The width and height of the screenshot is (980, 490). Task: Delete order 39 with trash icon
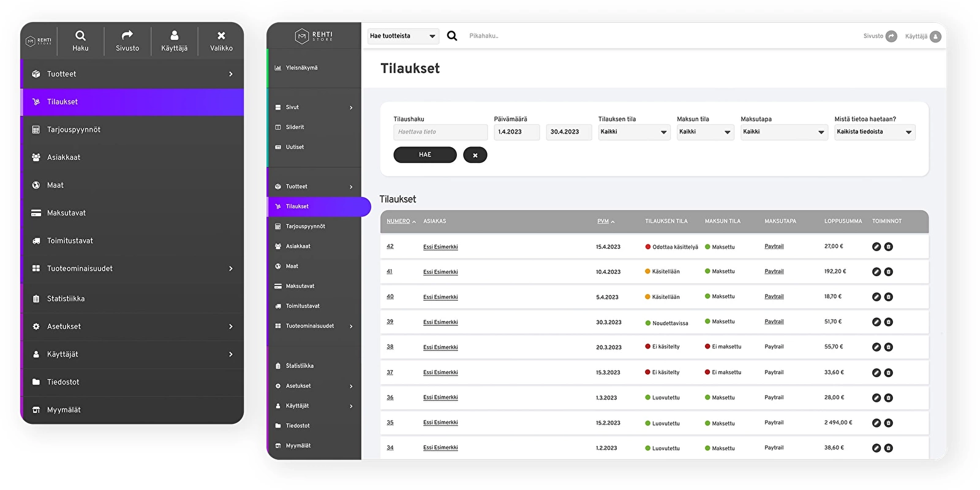point(889,322)
